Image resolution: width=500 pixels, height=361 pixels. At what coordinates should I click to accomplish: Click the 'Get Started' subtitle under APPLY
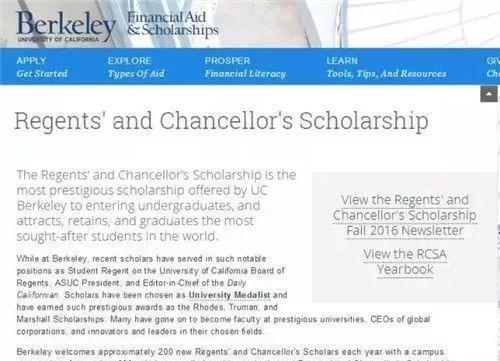42,73
